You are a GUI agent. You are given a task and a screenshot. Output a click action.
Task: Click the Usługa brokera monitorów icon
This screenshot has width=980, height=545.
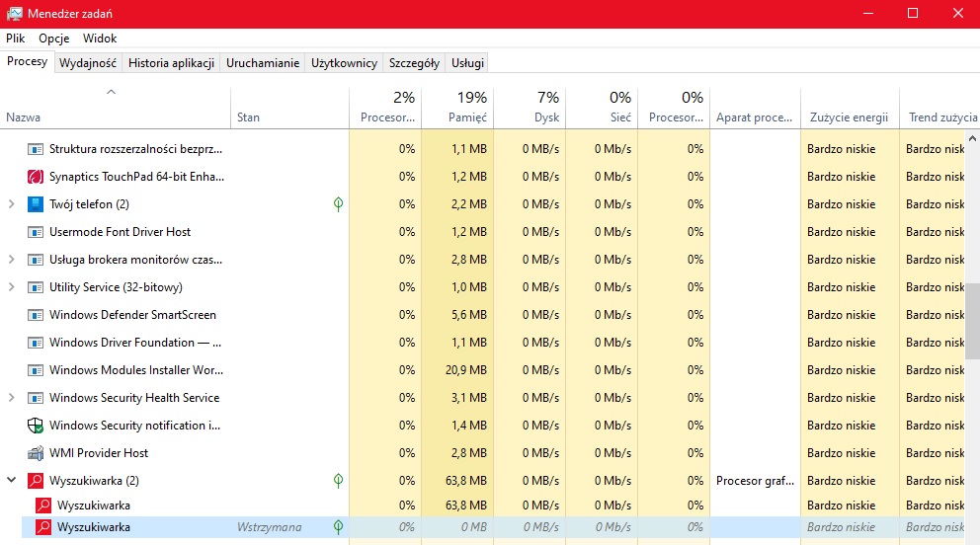(36, 260)
